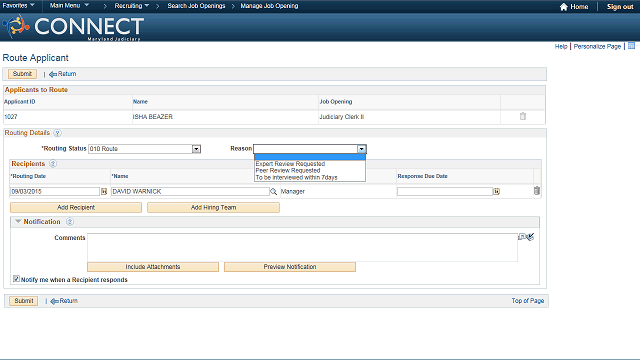Click the CONNECT Maryland Judiciary logo
Screen dimensions: 640x360
[x=73, y=27]
